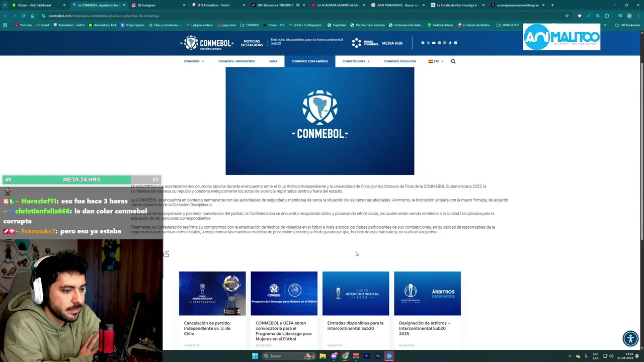
Task: Click the site search magnifier icon
Action: 453,61
